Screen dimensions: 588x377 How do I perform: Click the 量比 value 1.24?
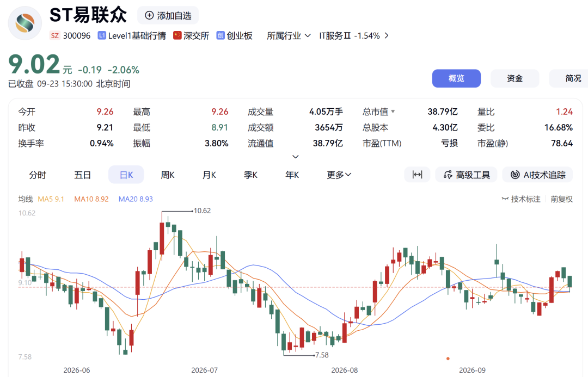pos(565,112)
